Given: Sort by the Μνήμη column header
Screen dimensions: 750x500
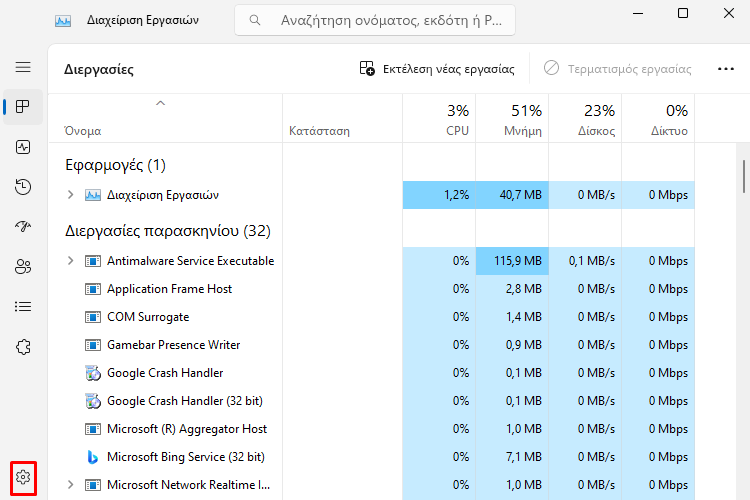Looking at the screenshot, I should tap(512, 119).
